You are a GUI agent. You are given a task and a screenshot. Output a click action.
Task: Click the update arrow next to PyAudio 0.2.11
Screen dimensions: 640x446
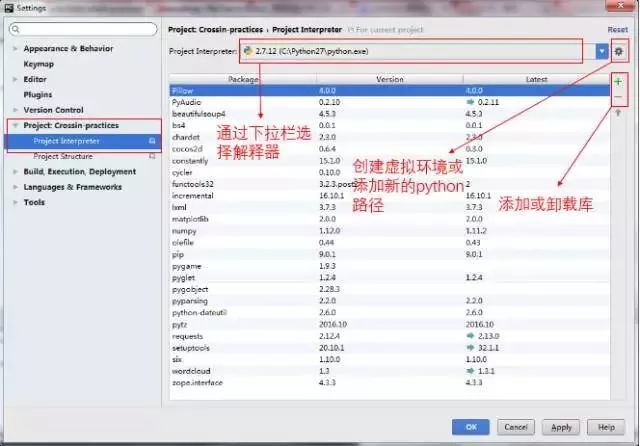pyautogui.click(x=470, y=102)
